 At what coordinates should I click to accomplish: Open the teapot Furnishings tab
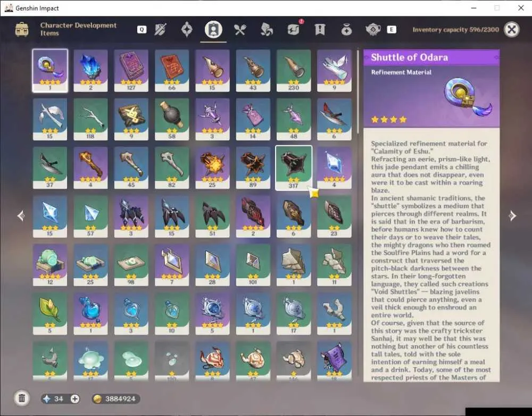tap(373, 30)
